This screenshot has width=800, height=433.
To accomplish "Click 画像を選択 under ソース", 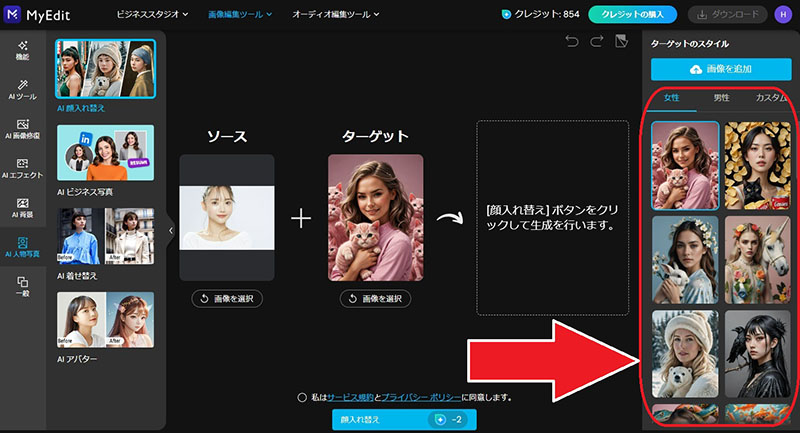I will 227,299.
